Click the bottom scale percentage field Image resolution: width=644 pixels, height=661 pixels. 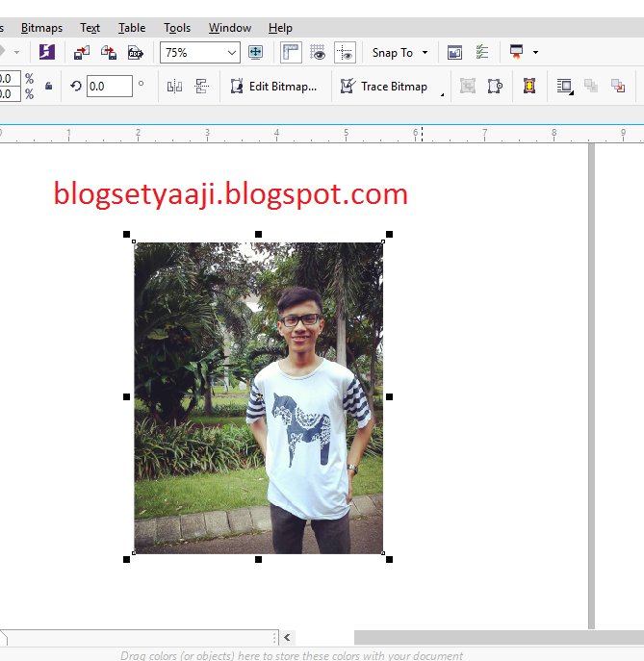pos(11,93)
